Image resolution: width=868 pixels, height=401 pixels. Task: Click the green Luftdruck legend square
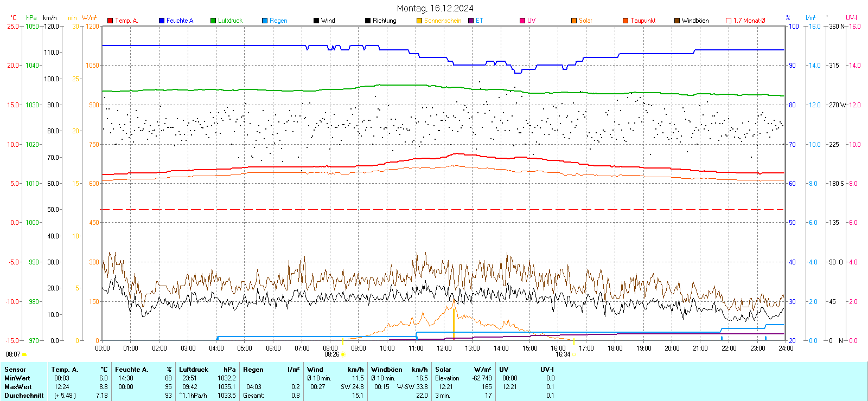pyautogui.click(x=213, y=21)
